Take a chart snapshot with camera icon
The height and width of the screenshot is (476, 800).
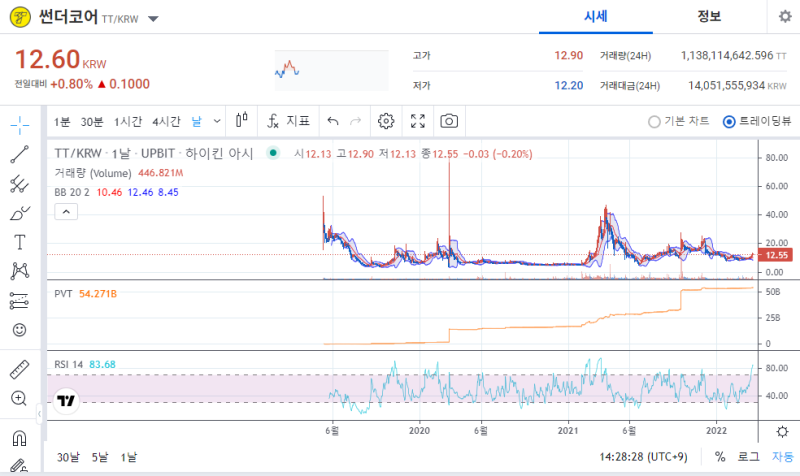pyautogui.click(x=449, y=121)
